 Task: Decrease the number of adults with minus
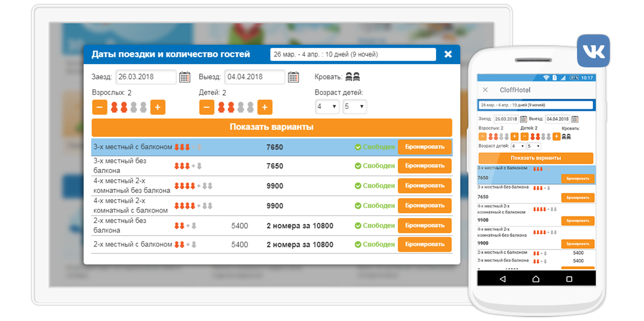point(99,107)
